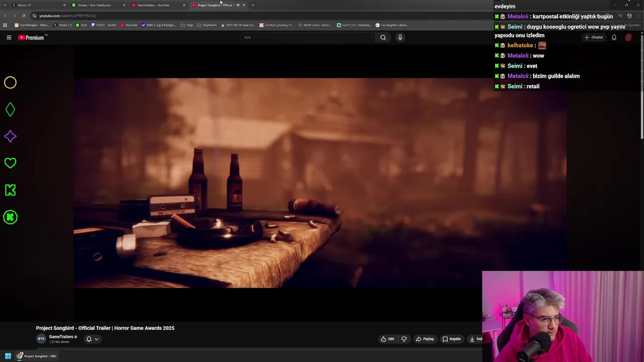The width and height of the screenshot is (644, 362).
Task: Reload the page with the refresh icon
Action: click(x=23, y=16)
